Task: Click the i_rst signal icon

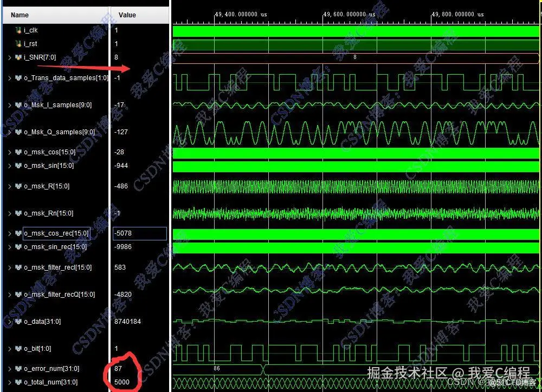Action: (x=18, y=44)
